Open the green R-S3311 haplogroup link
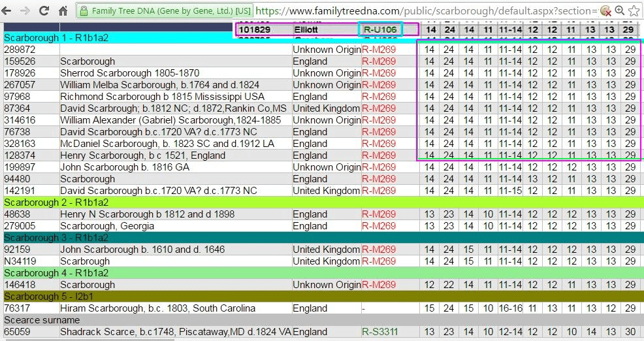 380,332
